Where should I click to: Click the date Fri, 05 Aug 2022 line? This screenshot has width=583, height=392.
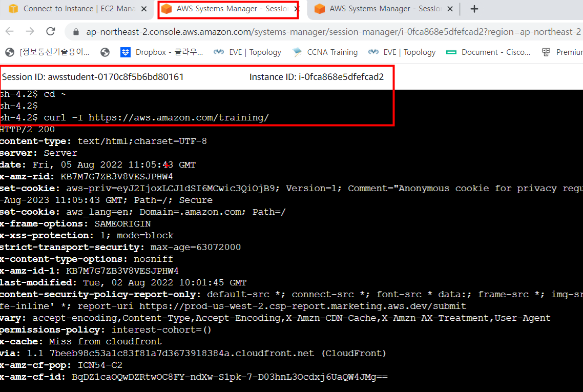(98, 165)
